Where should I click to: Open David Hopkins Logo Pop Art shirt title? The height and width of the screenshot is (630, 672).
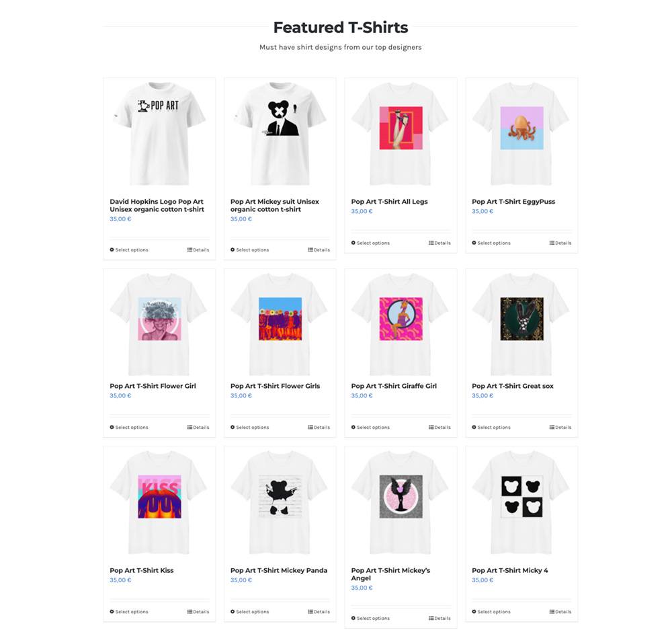pos(157,206)
